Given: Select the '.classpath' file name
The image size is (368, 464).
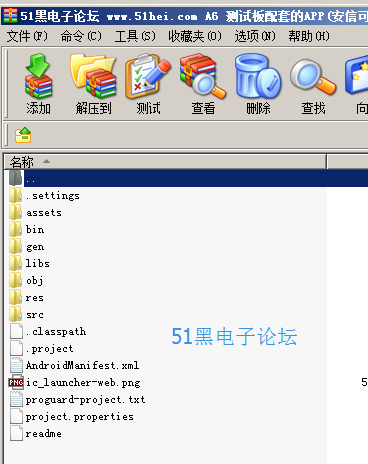Looking at the screenshot, I should coord(56,332).
